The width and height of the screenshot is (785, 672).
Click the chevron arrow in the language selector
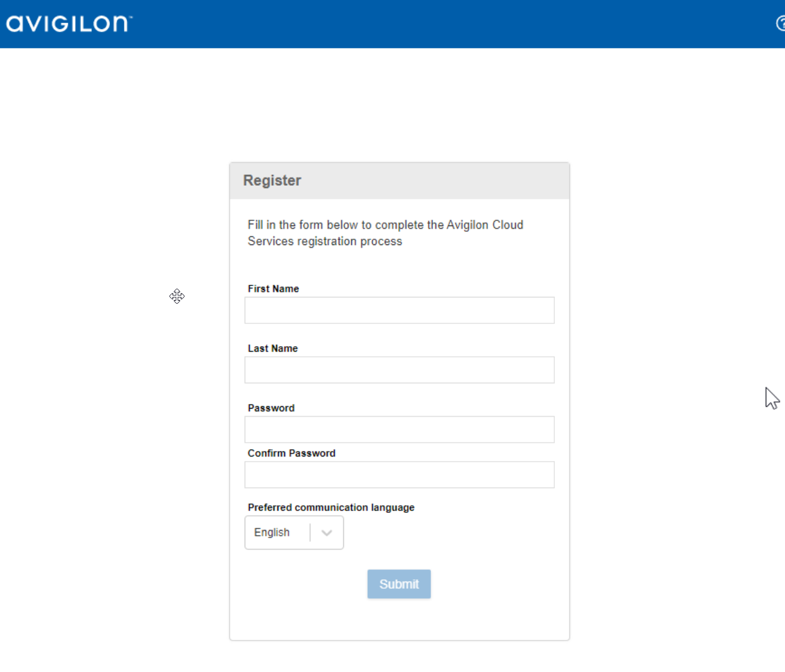pyautogui.click(x=327, y=533)
